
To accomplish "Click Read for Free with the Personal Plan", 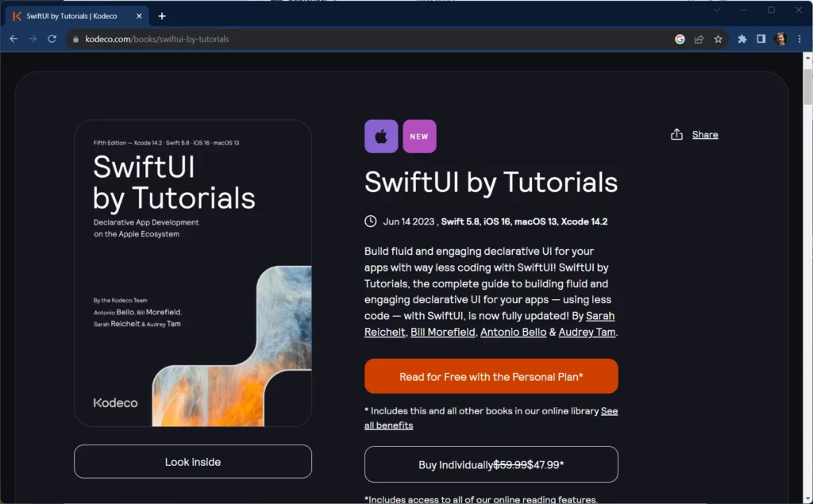I will click(x=491, y=376).
